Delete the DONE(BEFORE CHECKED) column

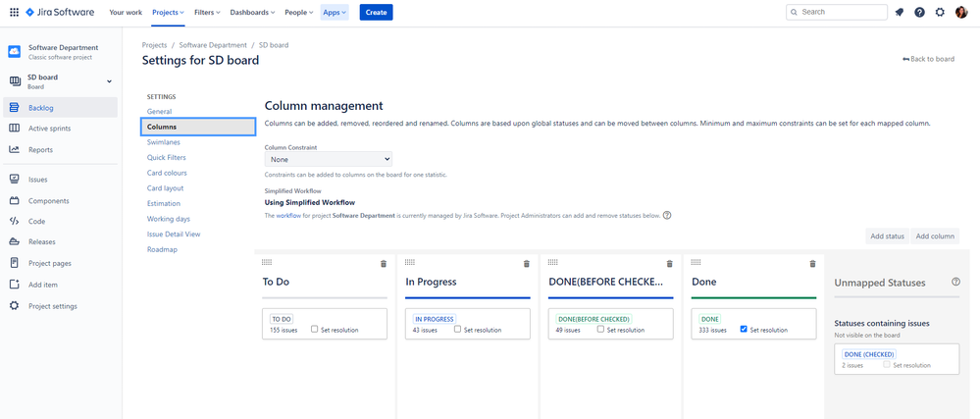(669, 264)
